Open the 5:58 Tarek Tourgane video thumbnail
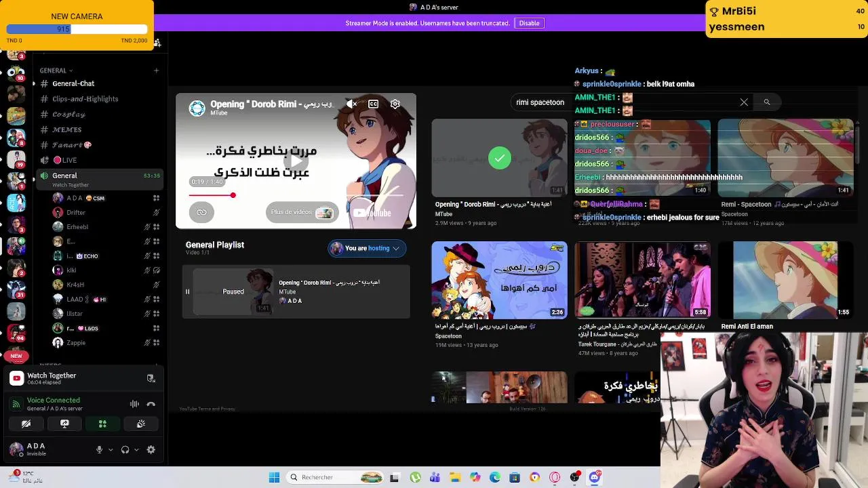868x488 pixels. (642, 280)
